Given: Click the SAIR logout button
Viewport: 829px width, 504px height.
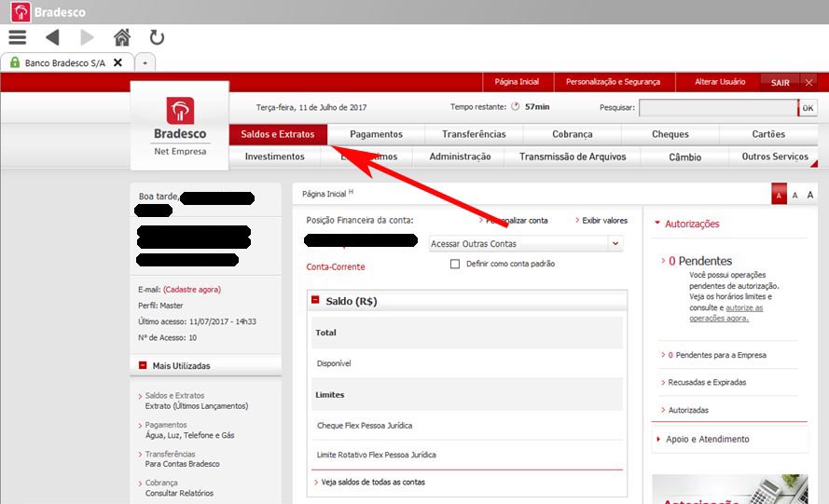Looking at the screenshot, I should pos(780,82).
